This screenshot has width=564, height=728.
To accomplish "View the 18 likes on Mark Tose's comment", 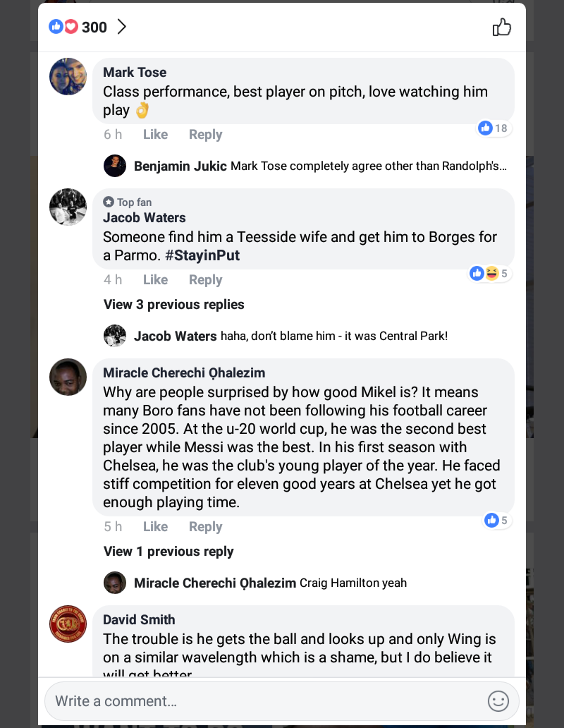I will pyautogui.click(x=493, y=128).
